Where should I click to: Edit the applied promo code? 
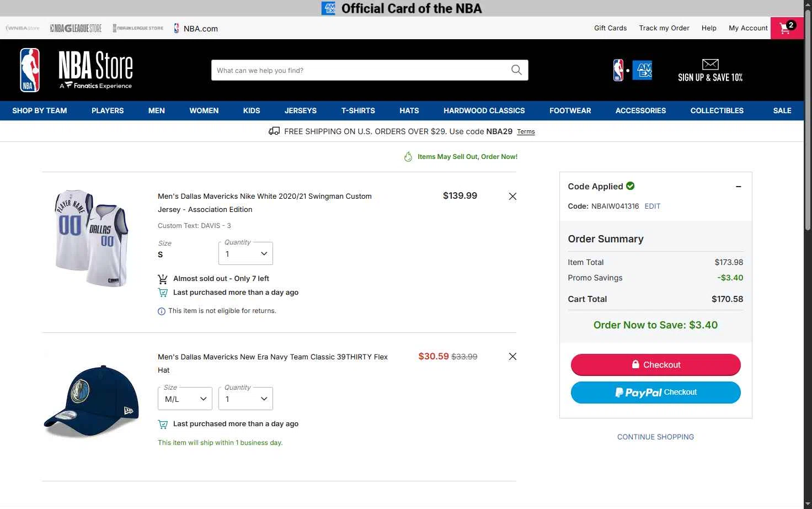coord(653,206)
